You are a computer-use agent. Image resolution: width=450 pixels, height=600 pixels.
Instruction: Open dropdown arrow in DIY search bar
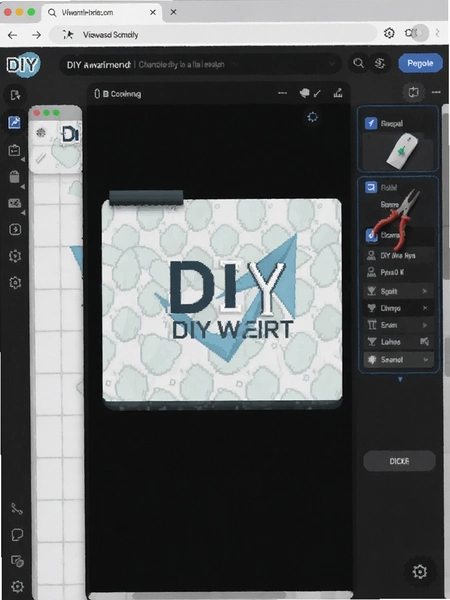pyautogui.click(x=332, y=64)
